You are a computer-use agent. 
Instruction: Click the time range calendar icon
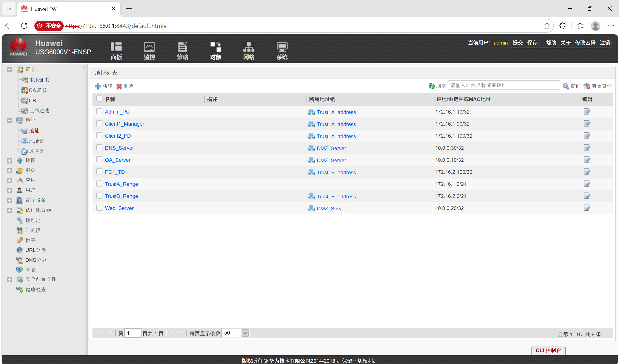[20, 230]
